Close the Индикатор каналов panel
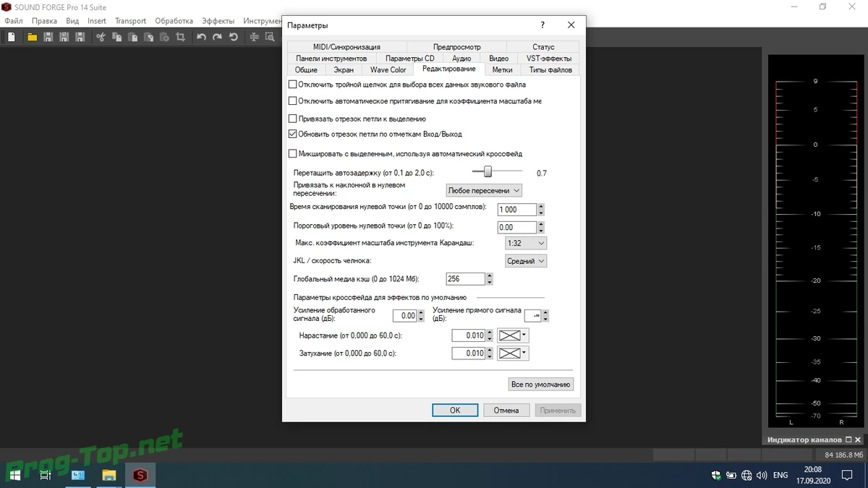The height and width of the screenshot is (488, 868). pyautogui.click(x=859, y=440)
